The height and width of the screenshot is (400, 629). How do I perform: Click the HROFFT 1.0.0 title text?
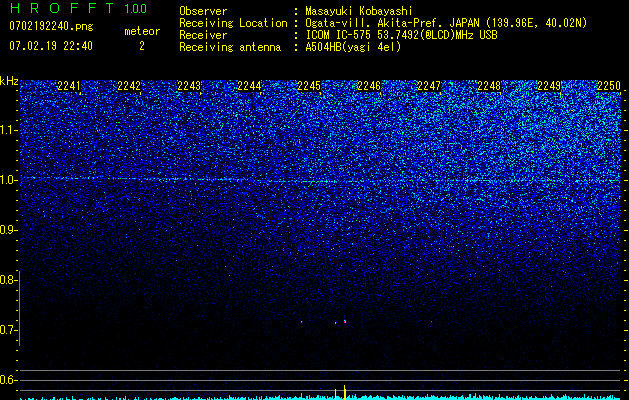pos(78,8)
